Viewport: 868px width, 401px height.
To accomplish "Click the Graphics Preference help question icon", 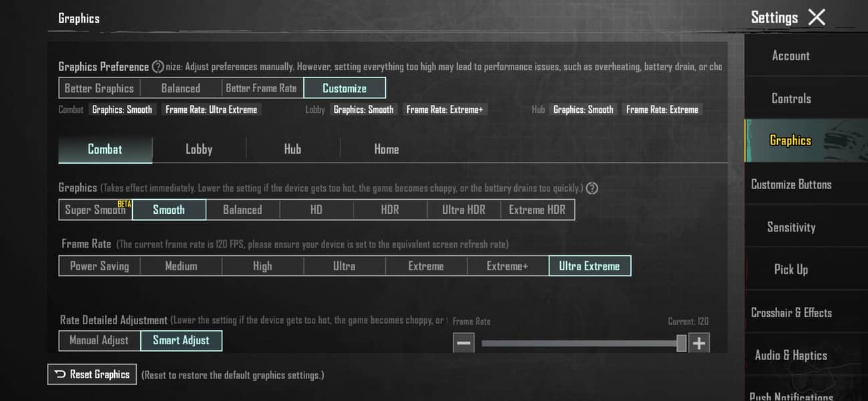I will pyautogui.click(x=158, y=67).
